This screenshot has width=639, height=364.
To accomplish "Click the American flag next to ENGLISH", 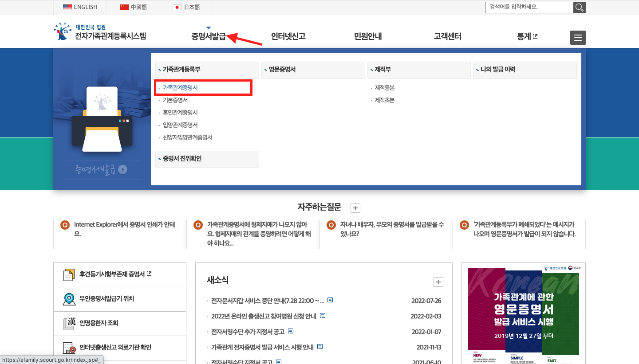I will (67, 7).
